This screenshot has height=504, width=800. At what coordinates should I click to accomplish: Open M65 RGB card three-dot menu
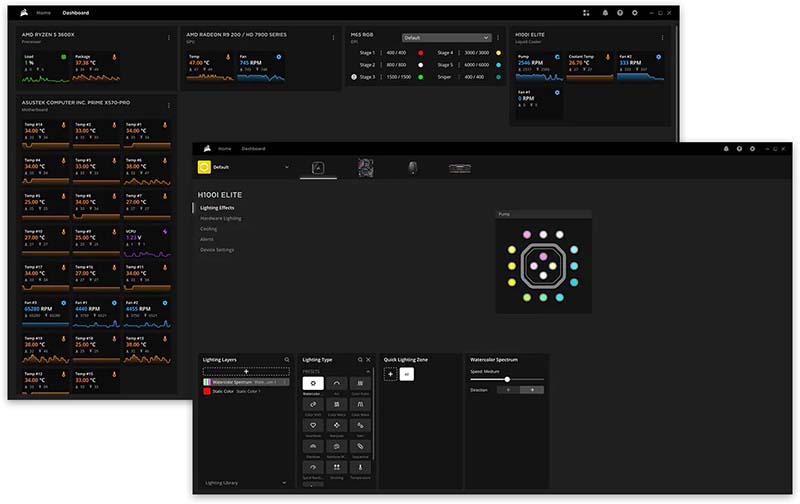coord(498,38)
